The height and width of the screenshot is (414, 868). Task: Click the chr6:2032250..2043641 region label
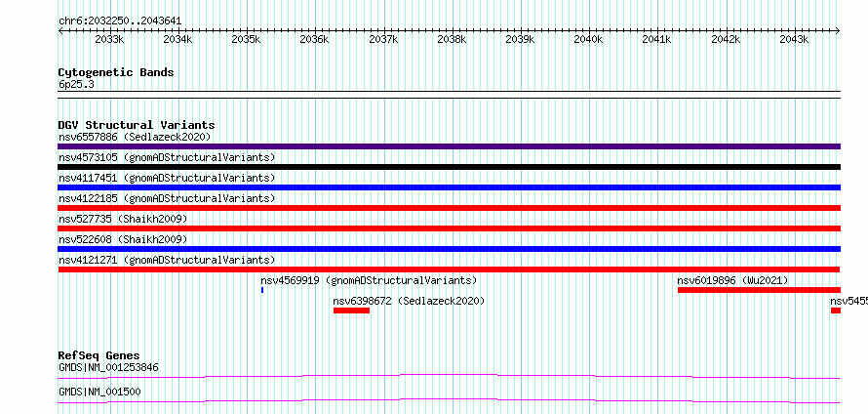[120, 21]
